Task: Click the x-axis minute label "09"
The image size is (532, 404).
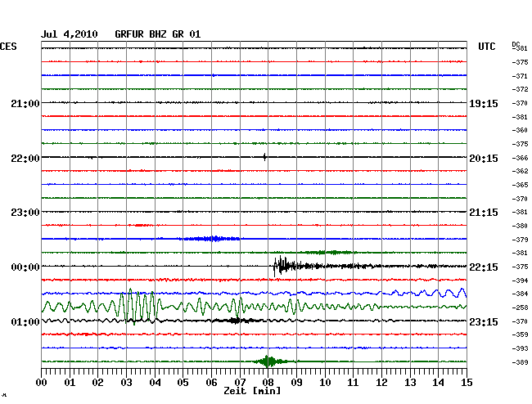Action: [296, 383]
